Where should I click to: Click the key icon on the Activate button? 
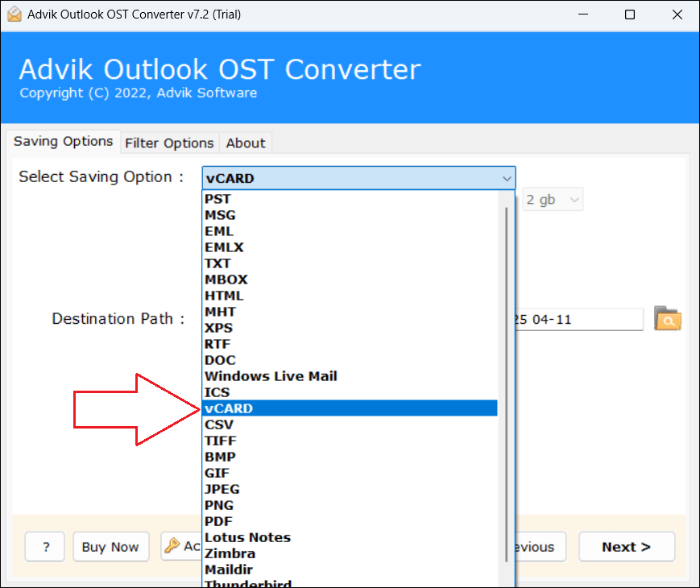coord(172,545)
